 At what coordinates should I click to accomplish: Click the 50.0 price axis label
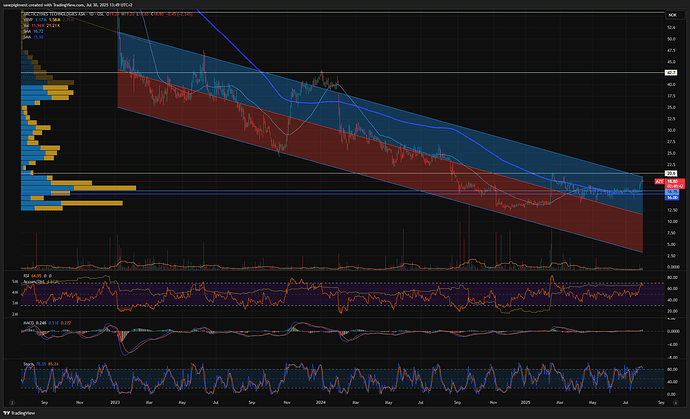coord(671,39)
